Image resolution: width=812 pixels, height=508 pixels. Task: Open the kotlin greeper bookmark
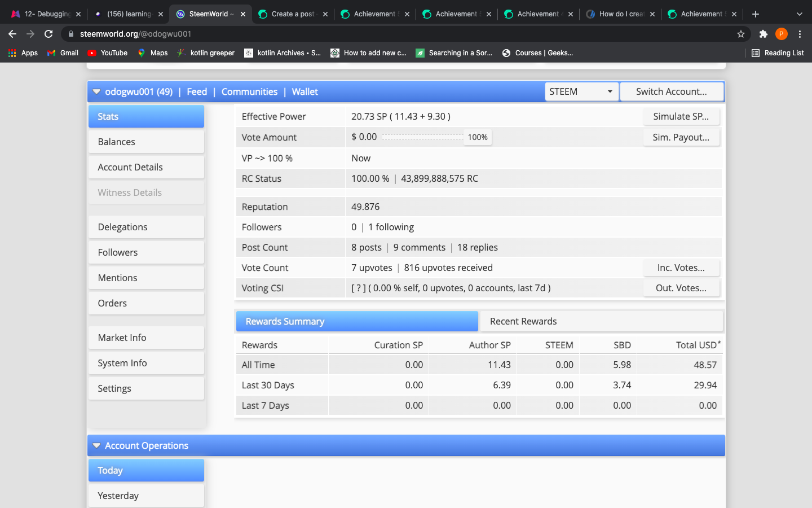(206, 53)
